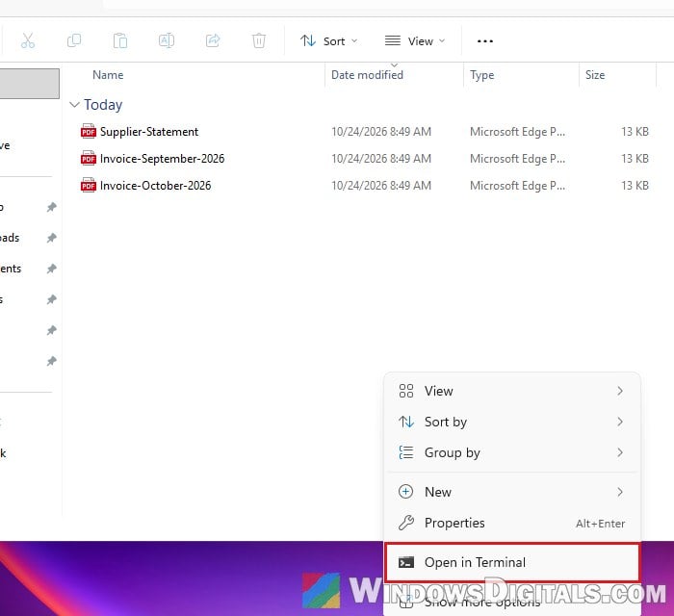Choose Open in Terminal in context menu

[x=512, y=562]
